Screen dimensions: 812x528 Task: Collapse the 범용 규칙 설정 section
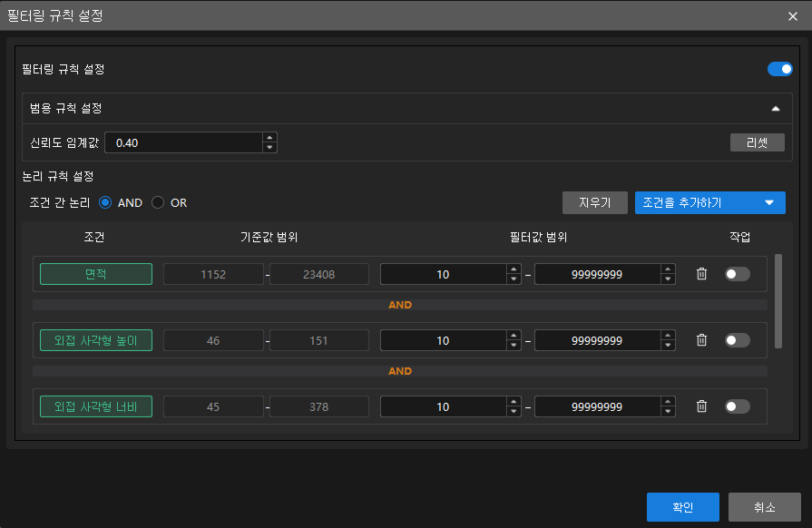(775, 109)
